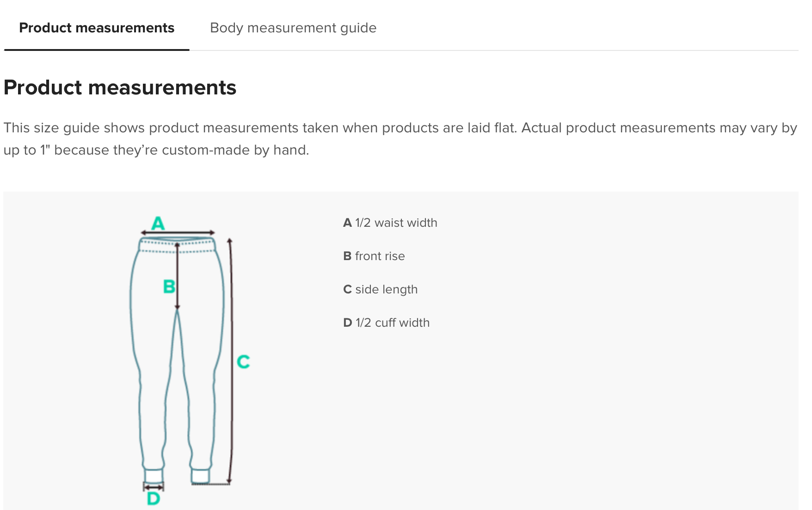The height and width of the screenshot is (510, 812).
Task: Click the small cuff width arrow
Action: (x=154, y=487)
